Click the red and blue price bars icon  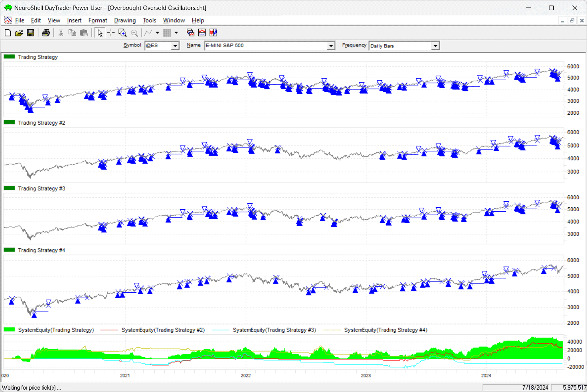(x=213, y=33)
